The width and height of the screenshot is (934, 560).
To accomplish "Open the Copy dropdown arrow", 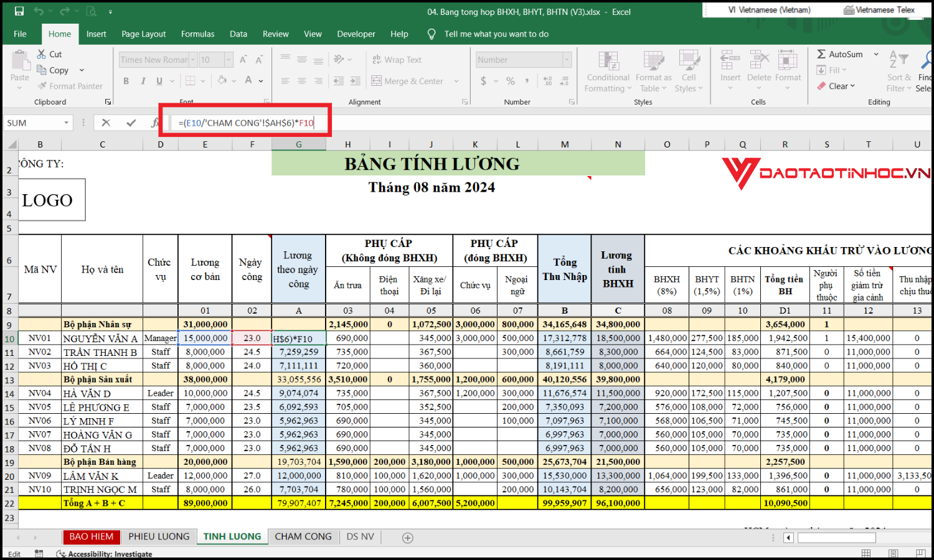I will click(x=82, y=70).
